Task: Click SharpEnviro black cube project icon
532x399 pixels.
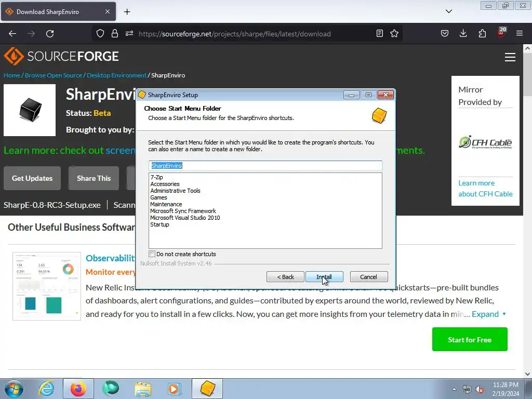Action: (30, 110)
